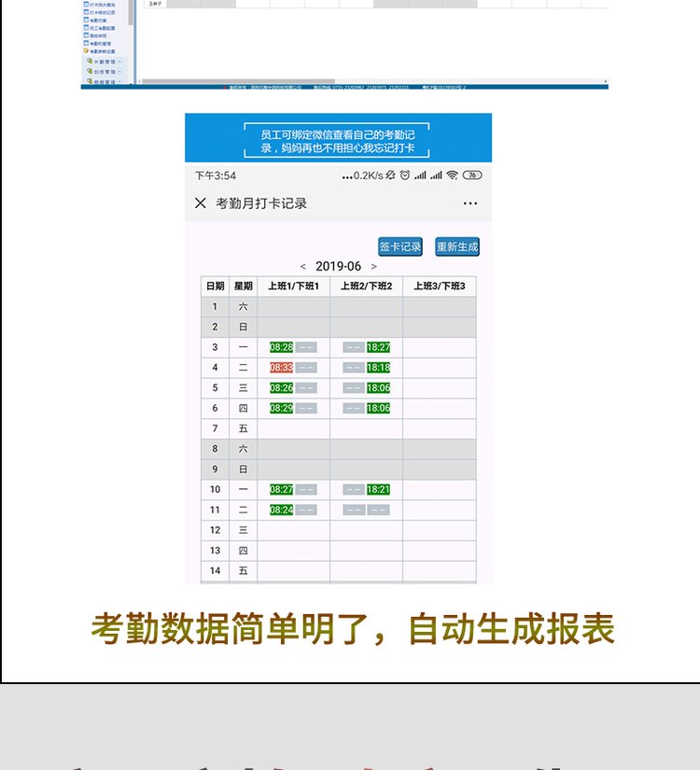
Task: Open the three-dot more options menu
Action: [x=469, y=203]
